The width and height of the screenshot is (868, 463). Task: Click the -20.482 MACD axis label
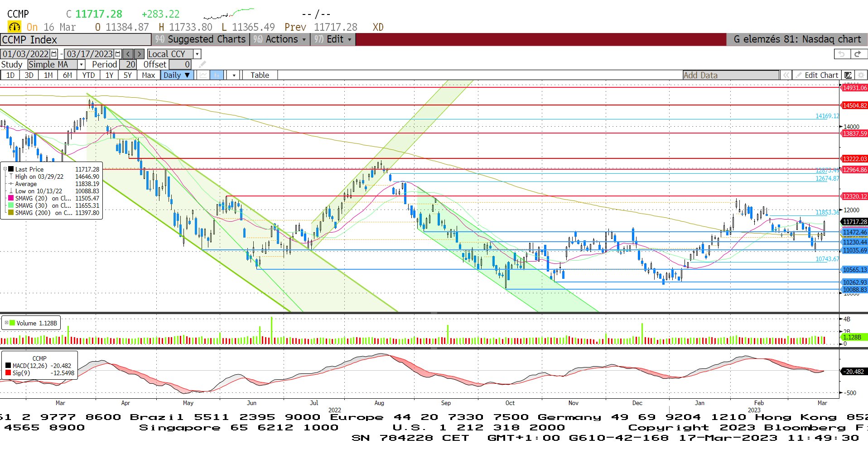click(x=854, y=372)
